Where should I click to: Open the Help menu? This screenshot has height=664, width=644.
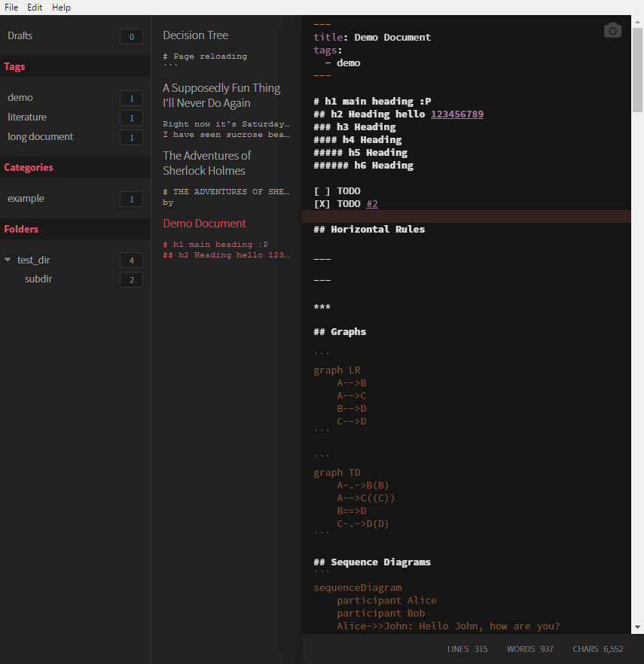61,8
